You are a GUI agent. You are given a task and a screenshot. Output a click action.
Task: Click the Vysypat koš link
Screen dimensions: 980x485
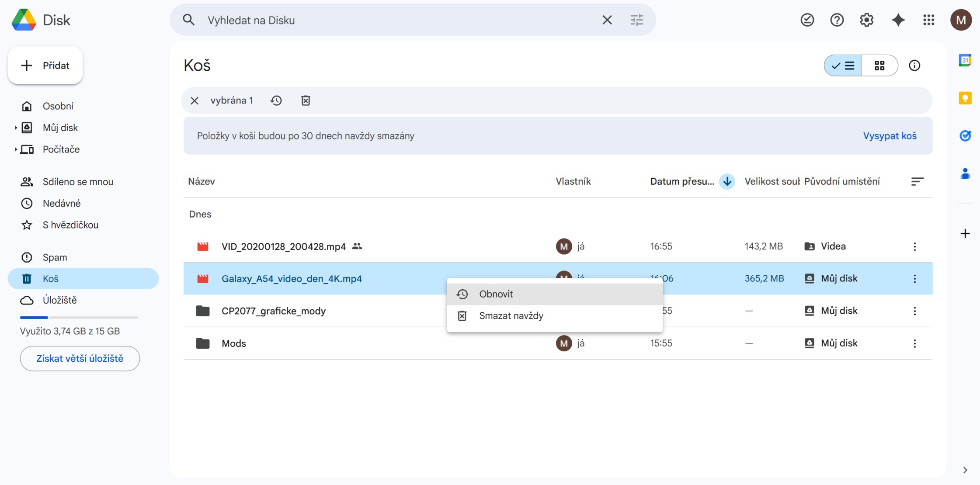pyautogui.click(x=890, y=136)
